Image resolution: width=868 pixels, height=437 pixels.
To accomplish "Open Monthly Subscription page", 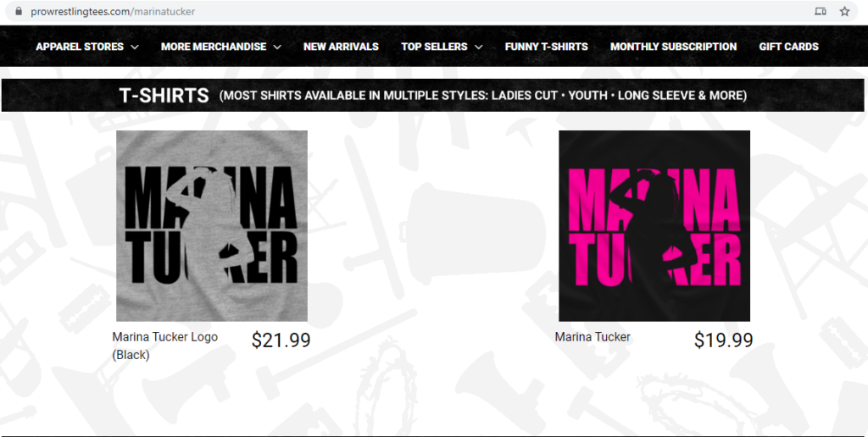I will (x=673, y=47).
